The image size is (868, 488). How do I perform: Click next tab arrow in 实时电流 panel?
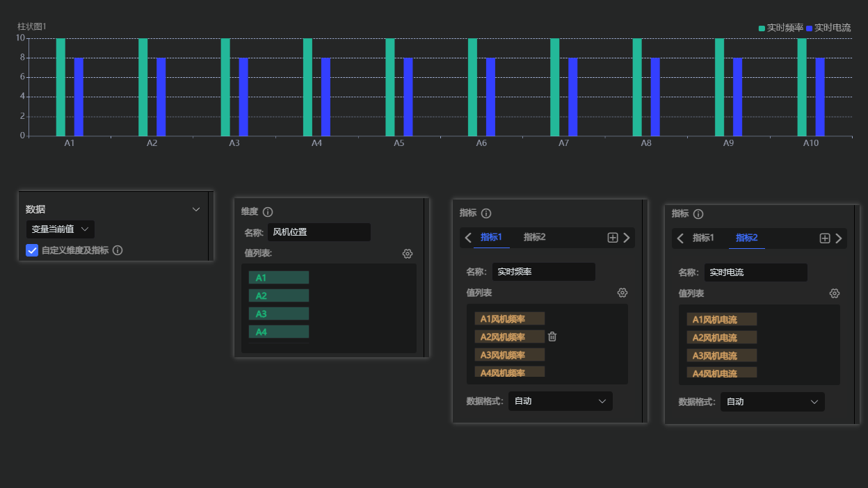click(x=839, y=238)
